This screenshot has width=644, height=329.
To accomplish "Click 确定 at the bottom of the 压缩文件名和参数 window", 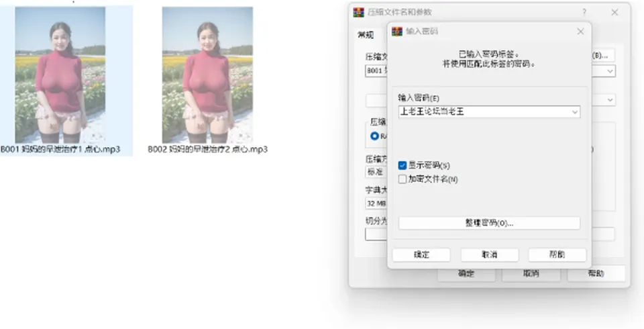I will click(466, 273).
